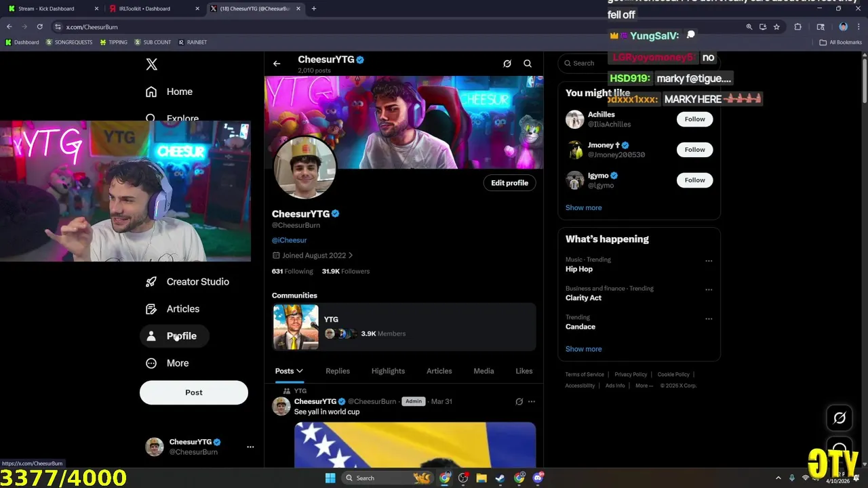868x488 pixels.
Task: Click the Edit profile button
Action: 509,183
